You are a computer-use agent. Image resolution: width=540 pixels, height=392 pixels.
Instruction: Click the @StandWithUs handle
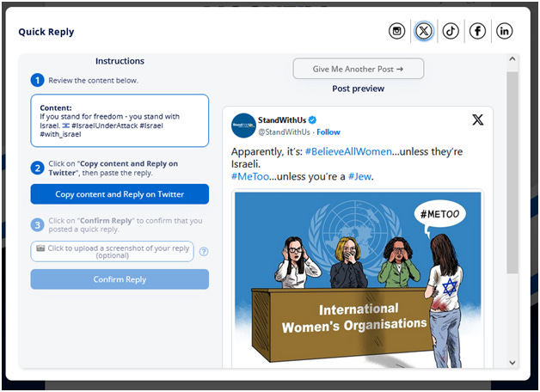click(x=284, y=132)
